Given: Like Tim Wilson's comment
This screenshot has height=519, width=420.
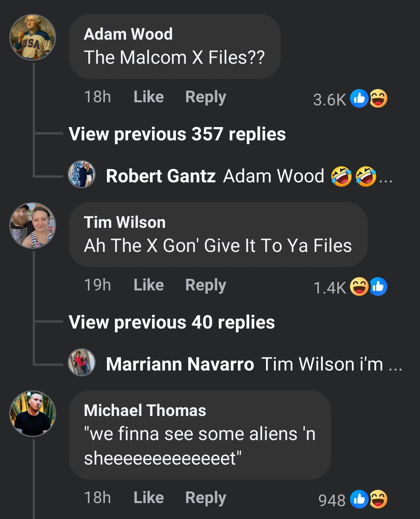Looking at the screenshot, I should [x=149, y=285].
